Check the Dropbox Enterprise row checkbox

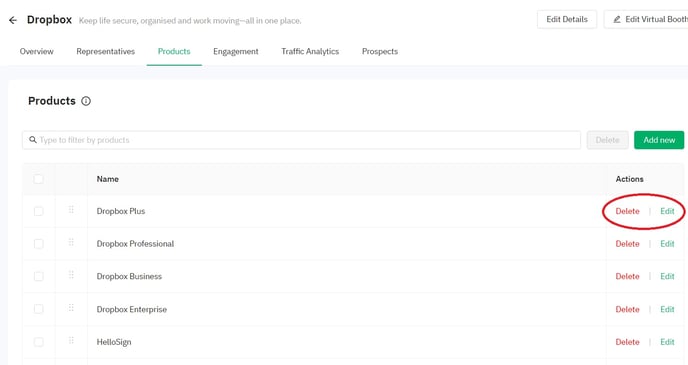39,309
